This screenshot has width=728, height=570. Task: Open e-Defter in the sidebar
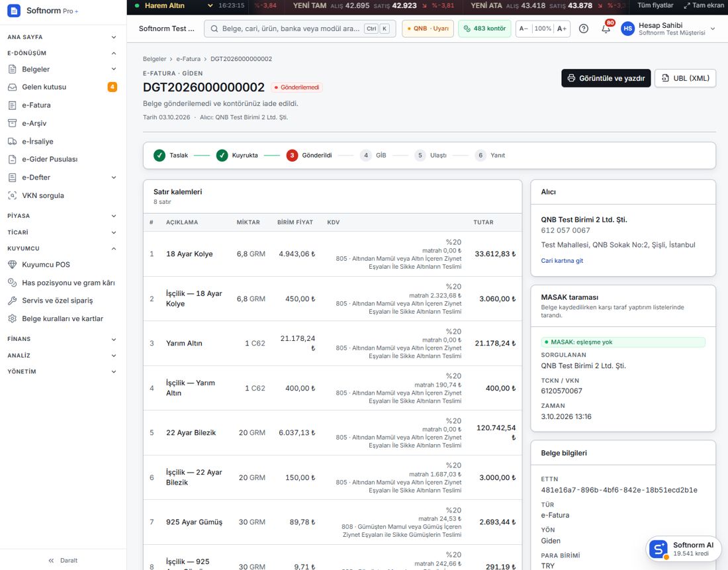[62, 177]
